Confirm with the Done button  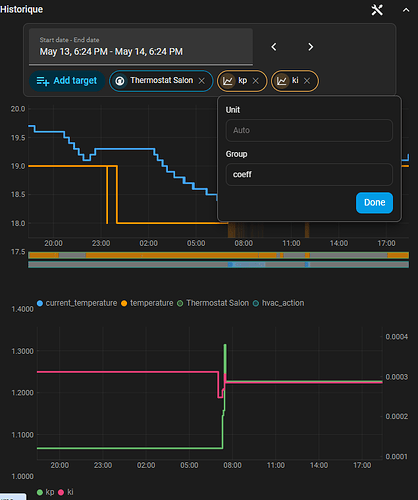pyautogui.click(x=374, y=203)
